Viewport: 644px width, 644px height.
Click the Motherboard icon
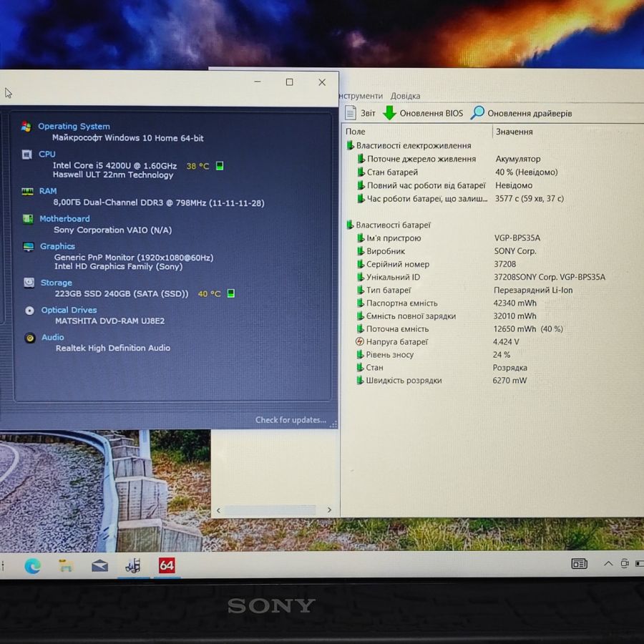tap(28, 219)
